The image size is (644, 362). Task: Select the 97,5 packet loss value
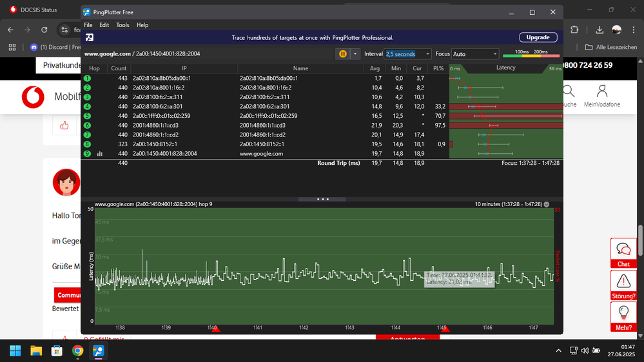[440, 125]
